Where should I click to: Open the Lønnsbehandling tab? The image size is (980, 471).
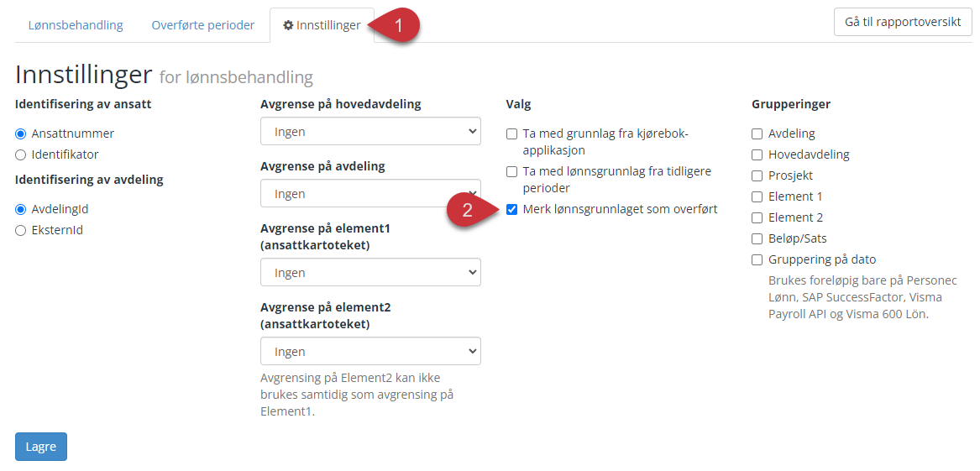point(76,26)
